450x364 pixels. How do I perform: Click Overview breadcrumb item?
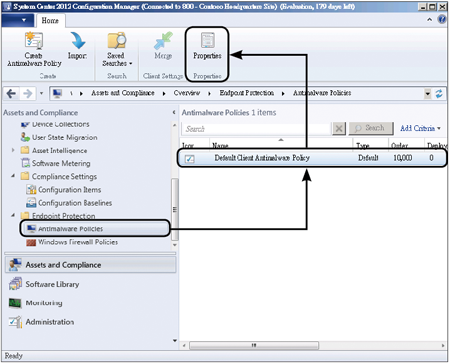pos(187,93)
